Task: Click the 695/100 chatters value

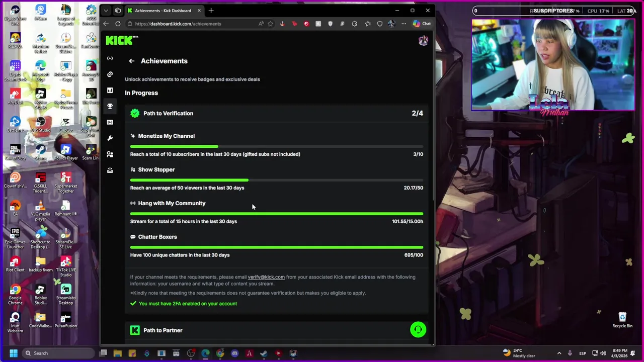Action: pyautogui.click(x=414, y=255)
